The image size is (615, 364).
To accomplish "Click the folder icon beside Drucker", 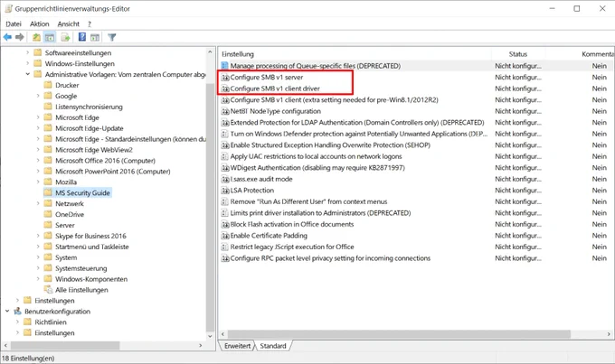I will click(48, 85).
